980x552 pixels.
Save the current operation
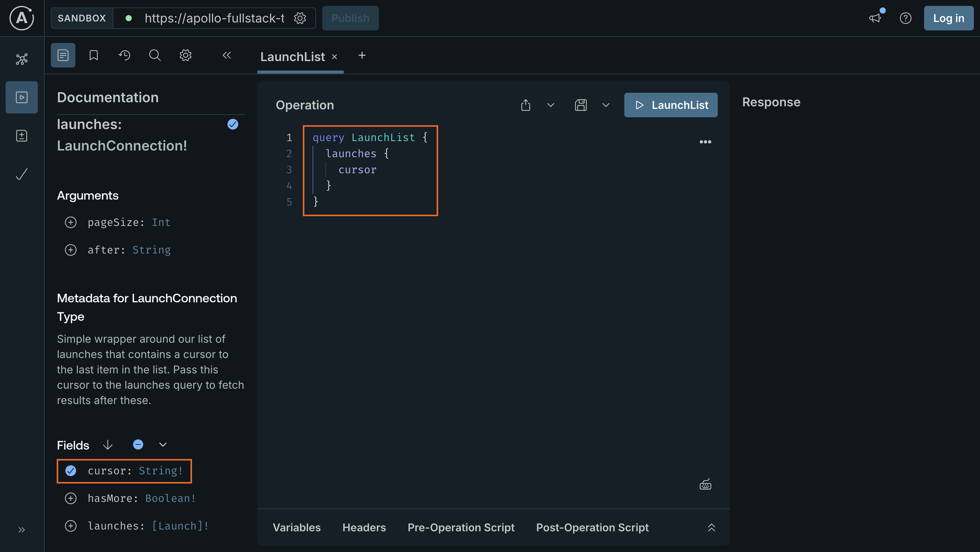point(581,105)
